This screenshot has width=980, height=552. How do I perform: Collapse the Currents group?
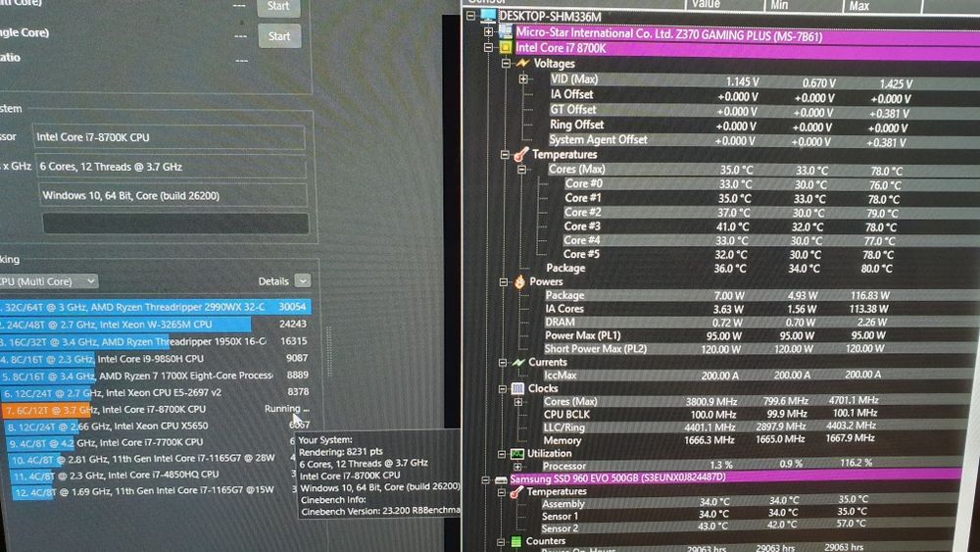(x=503, y=363)
